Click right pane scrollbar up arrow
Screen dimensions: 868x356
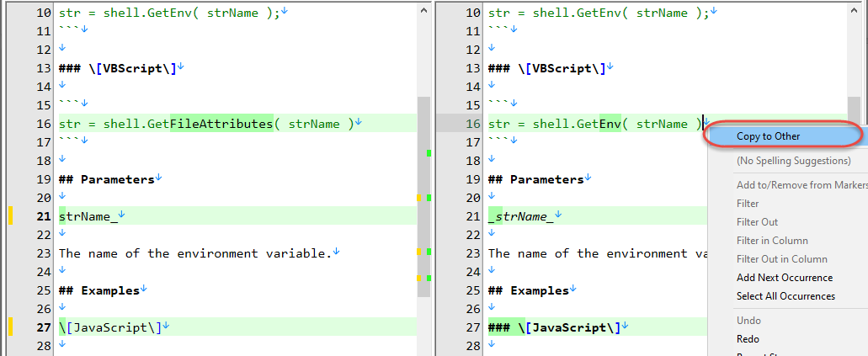pyautogui.click(x=854, y=10)
